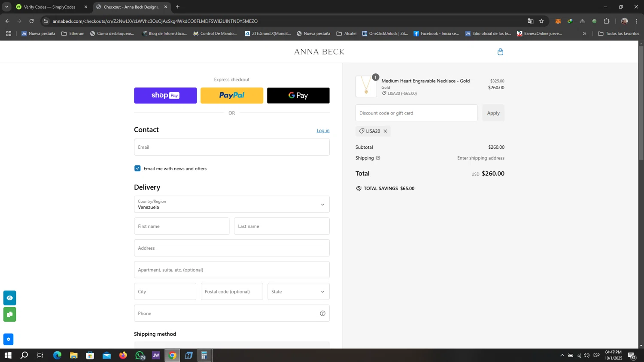Open the Facebook bookmark
This screenshot has width=644, height=362.
click(436, 33)
